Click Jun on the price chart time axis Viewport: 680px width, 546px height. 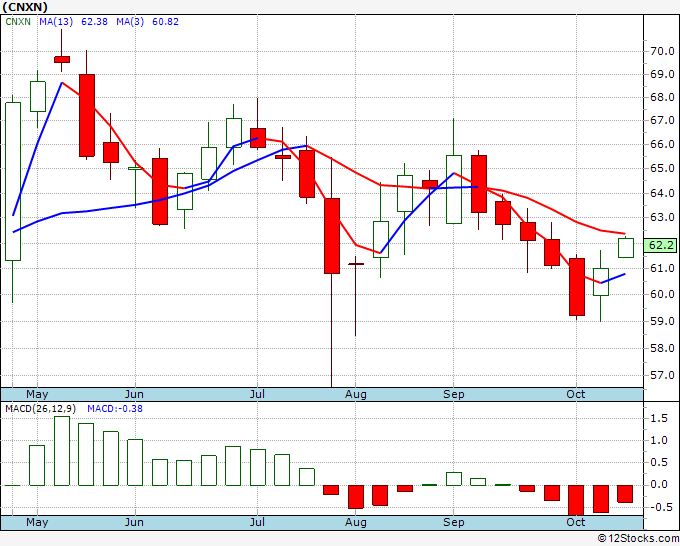click(134, 394)
